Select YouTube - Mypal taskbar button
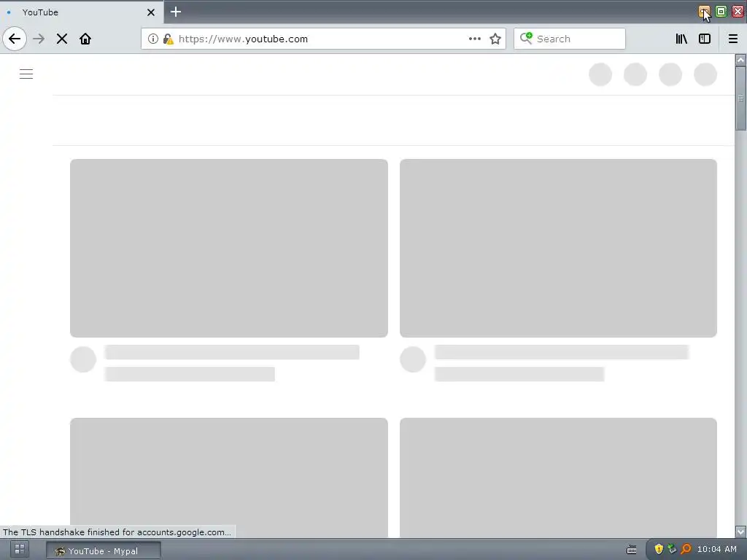The width and height of the screenshot is (747, 560). click(x=104, y=551)
